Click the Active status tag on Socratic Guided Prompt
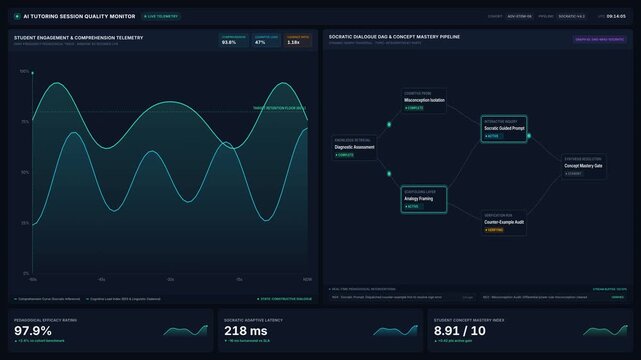 point(493,136)
